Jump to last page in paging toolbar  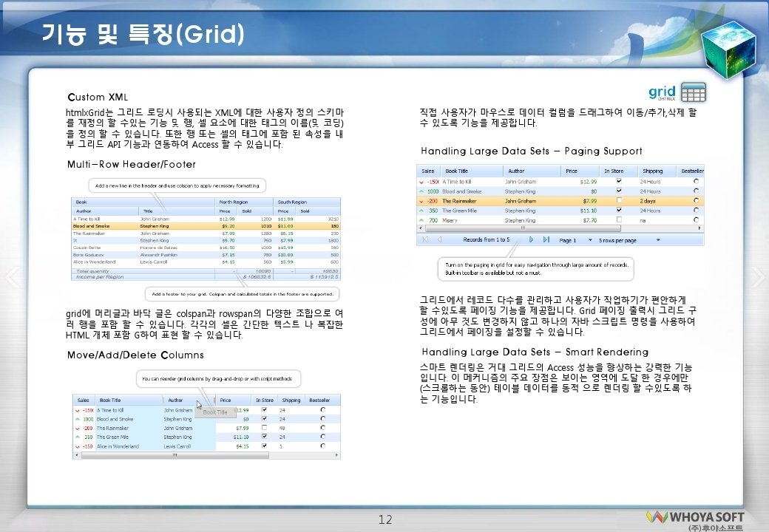click(546, 240)
